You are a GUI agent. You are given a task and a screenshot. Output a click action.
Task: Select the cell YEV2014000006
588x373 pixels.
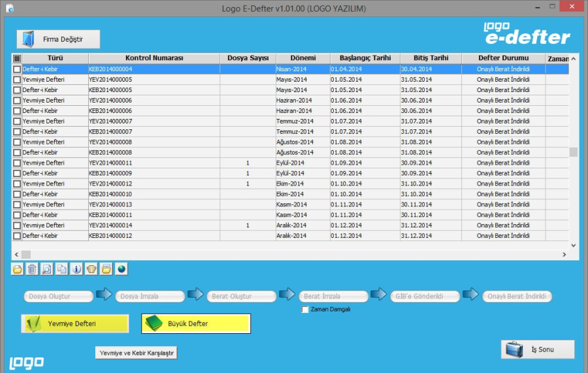154,101
